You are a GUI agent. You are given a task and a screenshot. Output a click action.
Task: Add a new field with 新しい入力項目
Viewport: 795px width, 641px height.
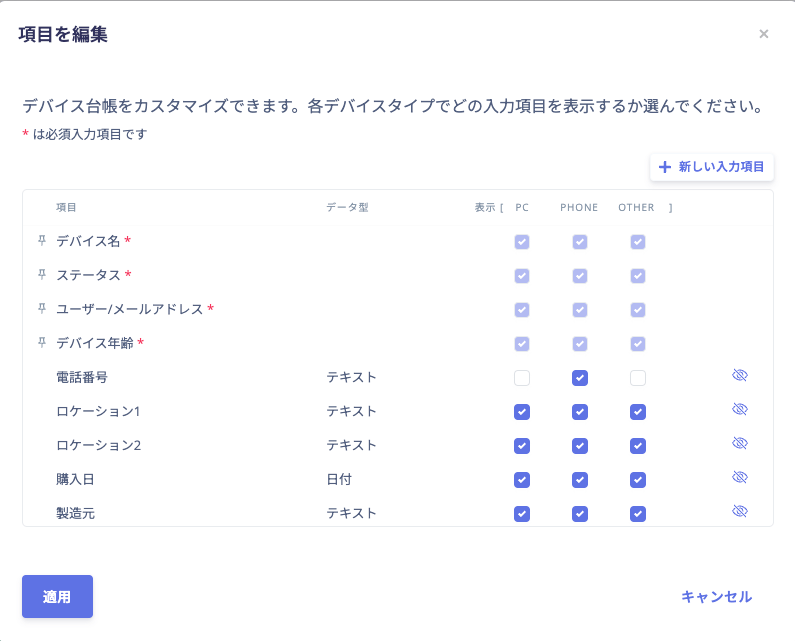point(711,167)
